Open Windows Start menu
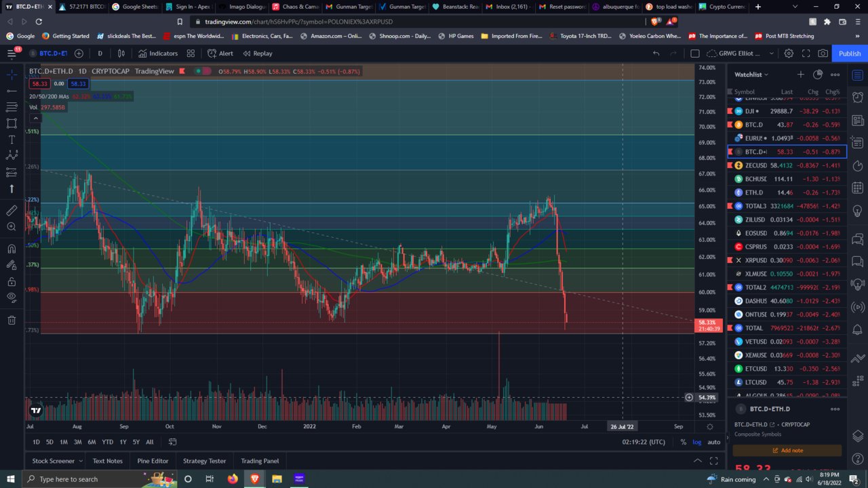 point(11,479)
